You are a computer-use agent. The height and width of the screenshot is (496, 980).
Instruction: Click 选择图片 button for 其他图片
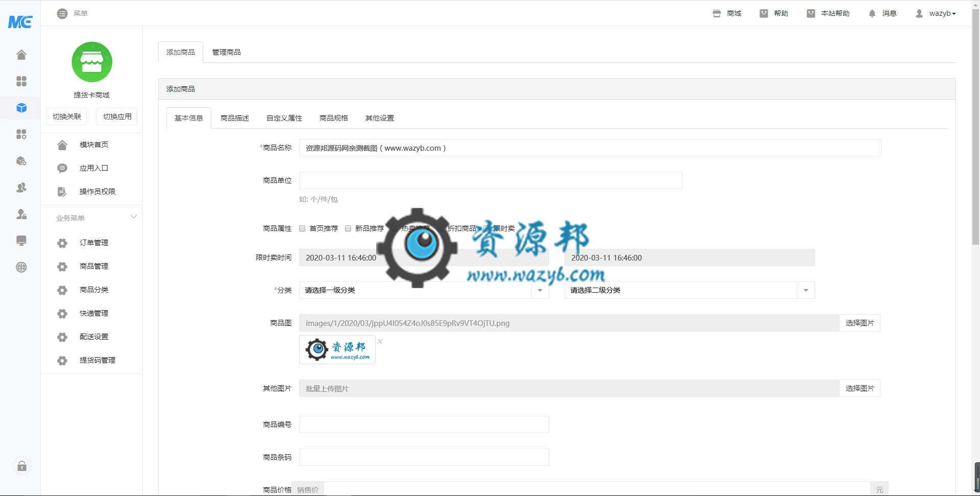click(x=860, y=388)
